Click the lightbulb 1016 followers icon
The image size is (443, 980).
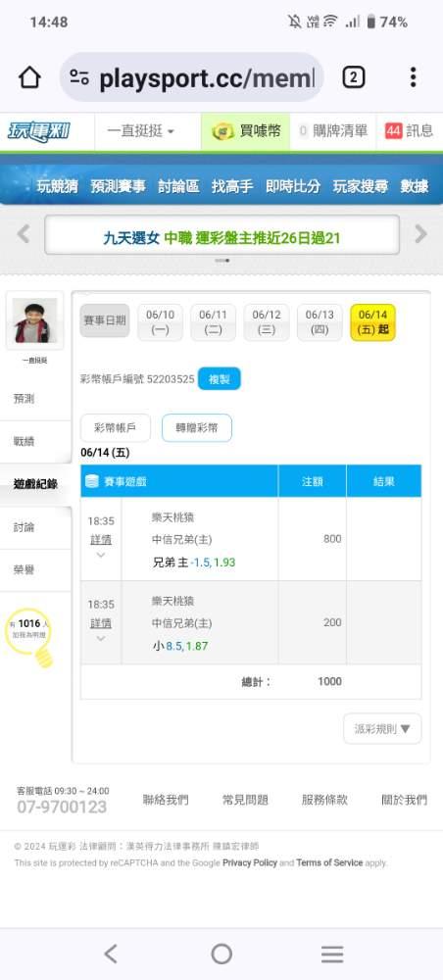pyautogui.click(x=28, y=636)
